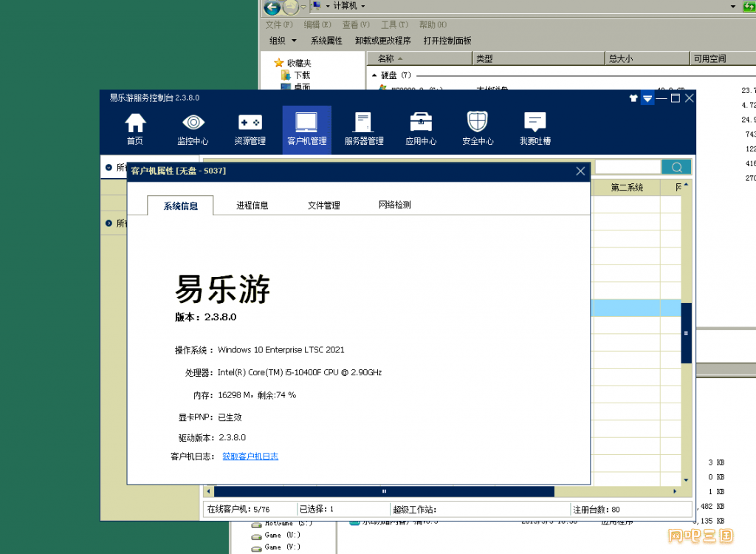
Task: Click the 在线客户机: 5/76 status text
Action: coord(238,510)
